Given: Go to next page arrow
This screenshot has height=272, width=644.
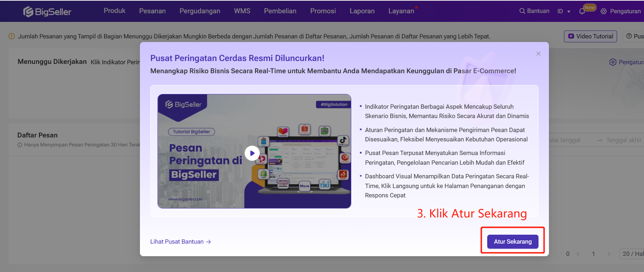Looking at the screenshot, I should 609,254.
